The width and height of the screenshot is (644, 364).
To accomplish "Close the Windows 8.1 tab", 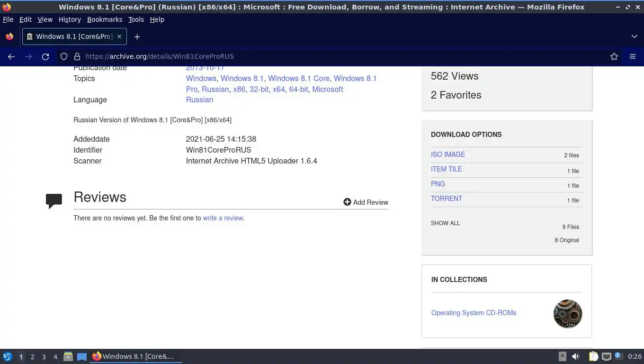I will pyautogui.click(x=119, y=36).
